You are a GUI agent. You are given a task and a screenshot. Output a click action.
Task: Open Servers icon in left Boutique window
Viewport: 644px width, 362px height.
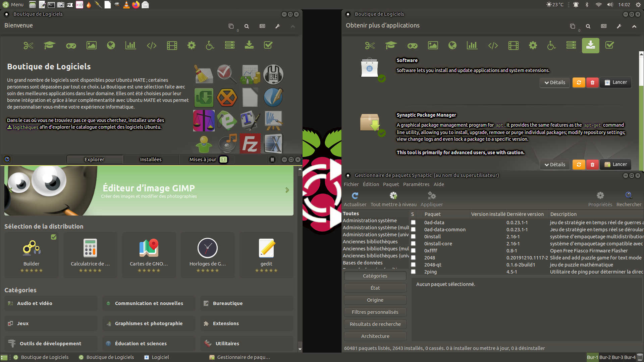tap(230, 45)
